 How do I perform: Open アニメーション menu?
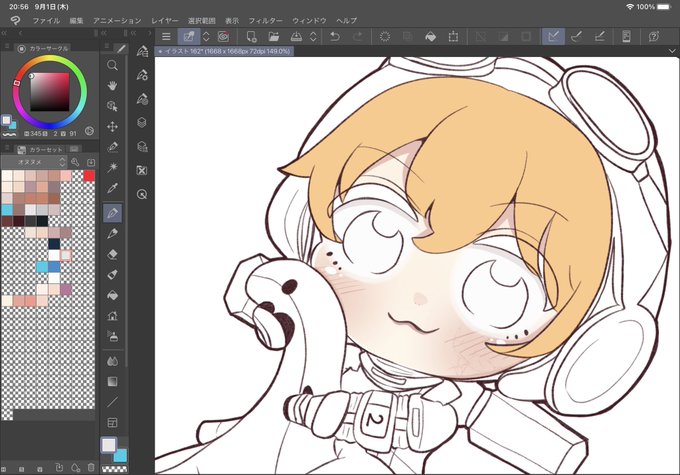coord(117,20)
